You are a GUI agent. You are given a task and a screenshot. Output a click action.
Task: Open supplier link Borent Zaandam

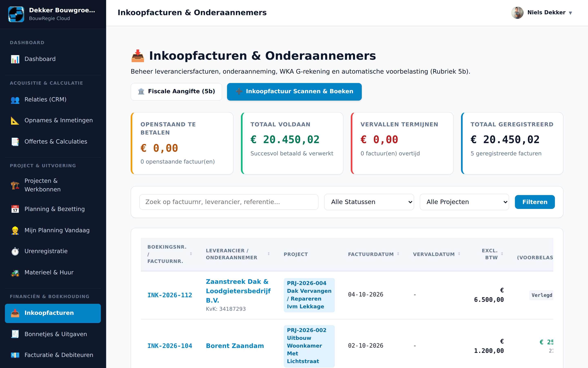click(235, 346)
